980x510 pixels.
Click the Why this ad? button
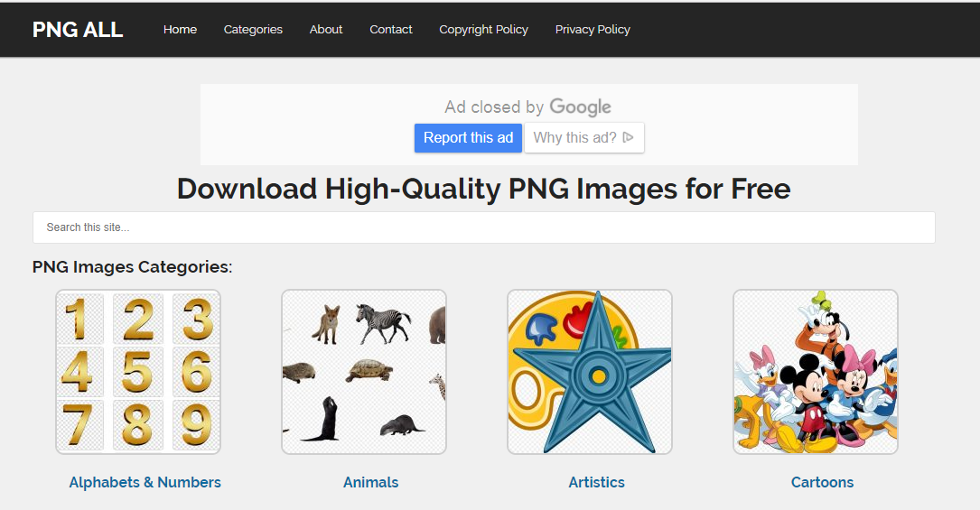(x=583, y=138)
